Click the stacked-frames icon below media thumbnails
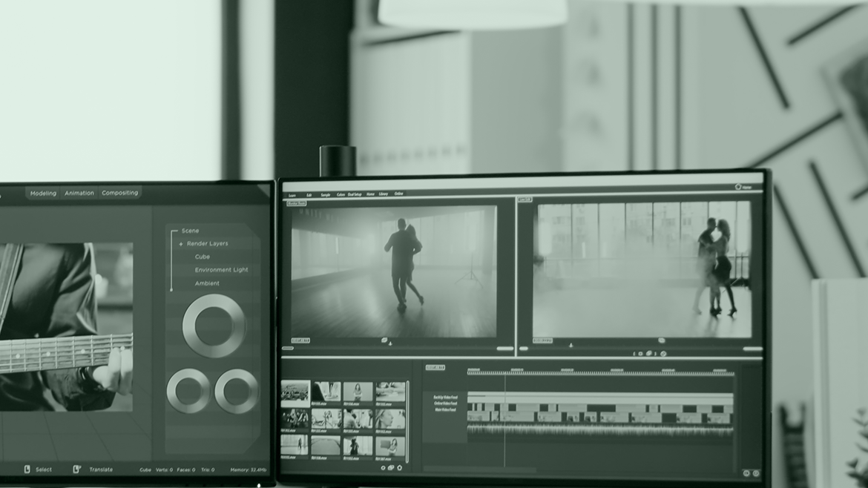868x488 pixels. (x=391, y=468)
